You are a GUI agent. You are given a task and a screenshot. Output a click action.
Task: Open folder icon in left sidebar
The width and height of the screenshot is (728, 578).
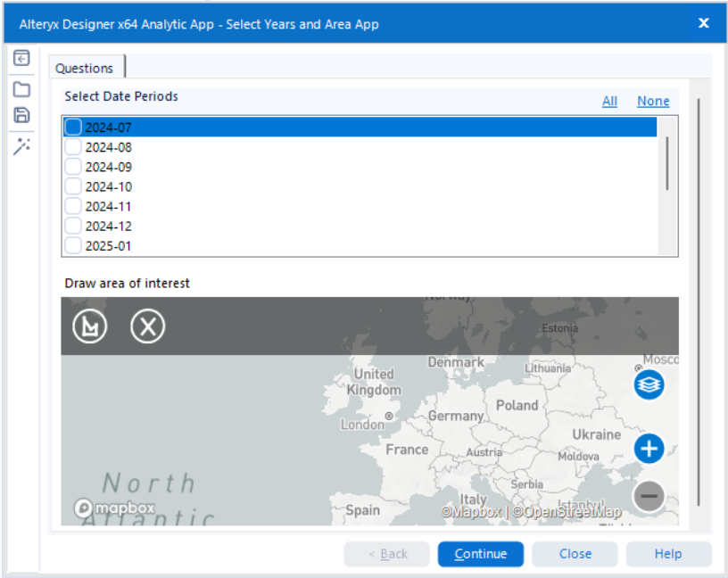(21, 89)
